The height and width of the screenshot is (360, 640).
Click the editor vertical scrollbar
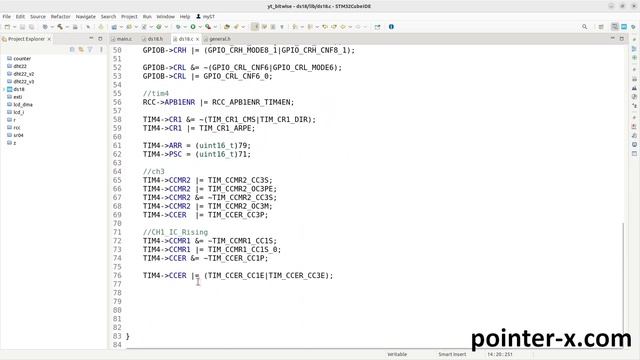click(623, 278)
